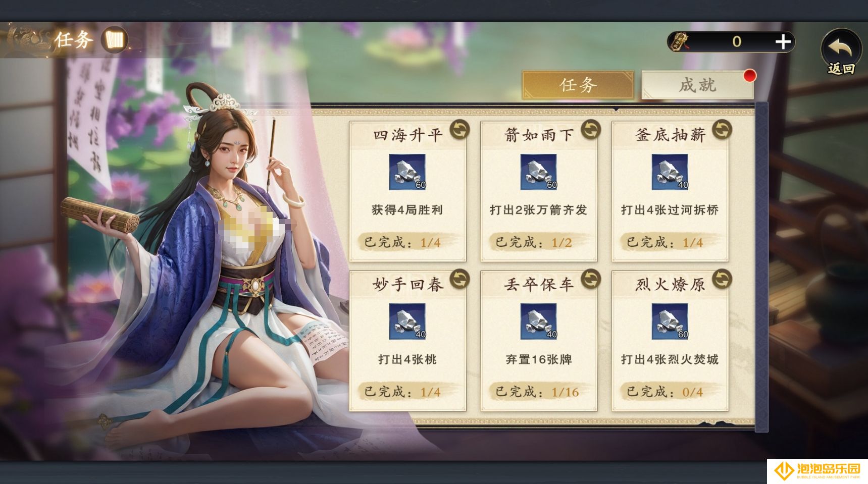Refresh the 妙手回春 task

click(459, 279)
